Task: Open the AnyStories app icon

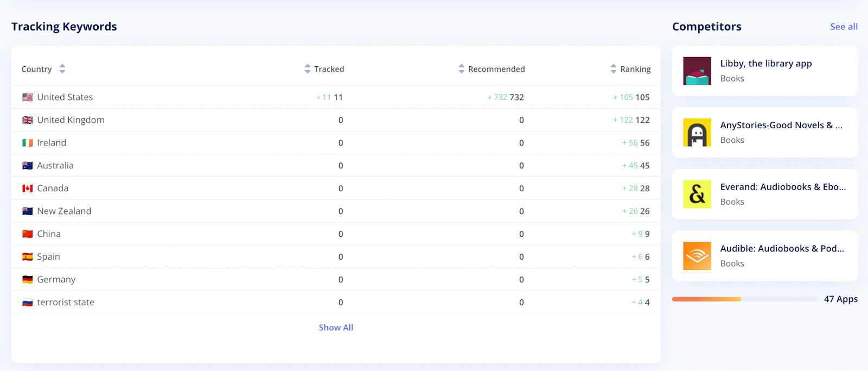Action: pyautogui.click(x=697, y=133)
